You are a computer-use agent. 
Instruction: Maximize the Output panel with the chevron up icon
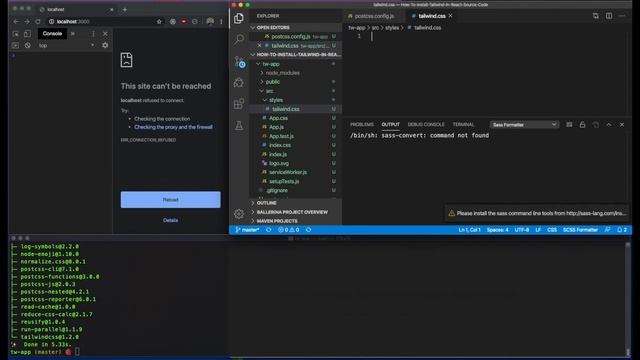pos(609,124)
